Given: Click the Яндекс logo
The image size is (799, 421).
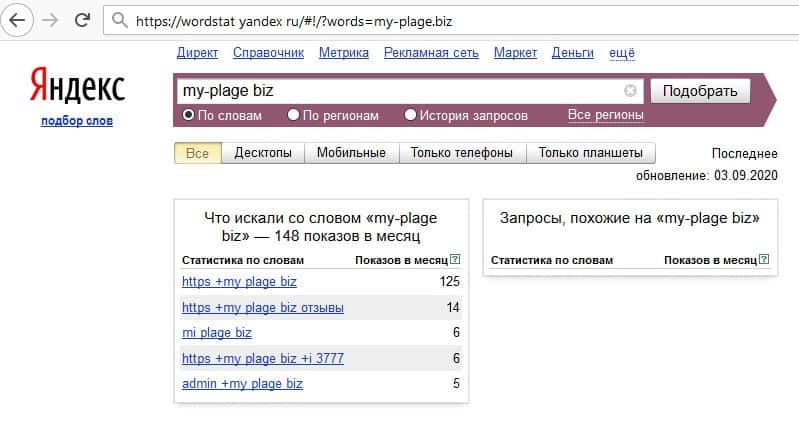Looking at the screenshot, I should (x=77, y=87).
